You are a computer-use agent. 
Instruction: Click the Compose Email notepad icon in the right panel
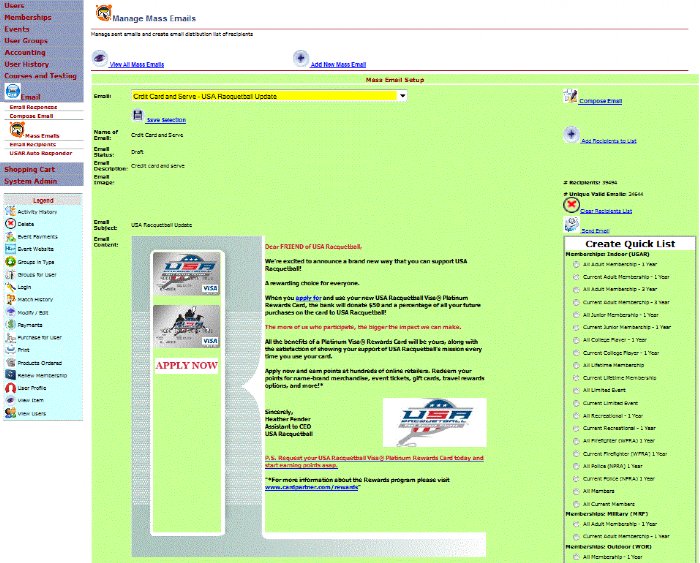click(x=571, y=96)
